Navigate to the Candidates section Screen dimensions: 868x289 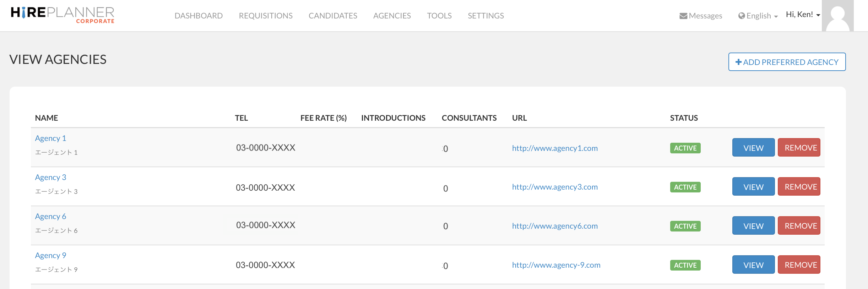click(x=333, y=16)
